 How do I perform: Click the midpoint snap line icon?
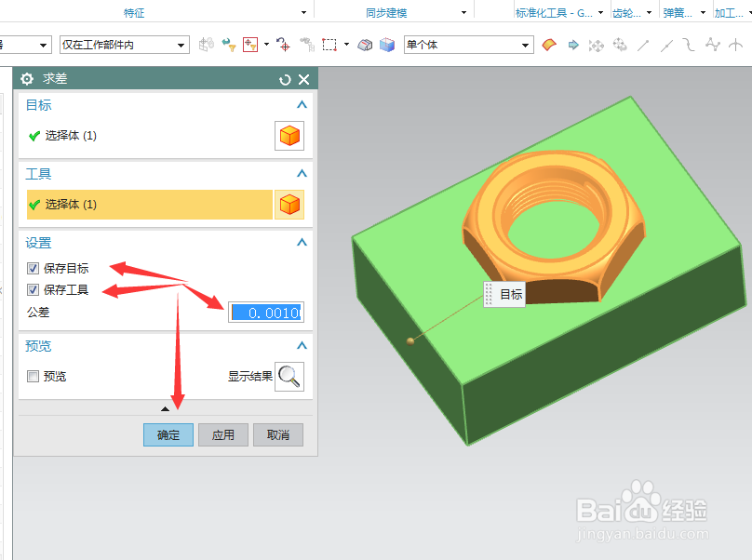point(666,46)
